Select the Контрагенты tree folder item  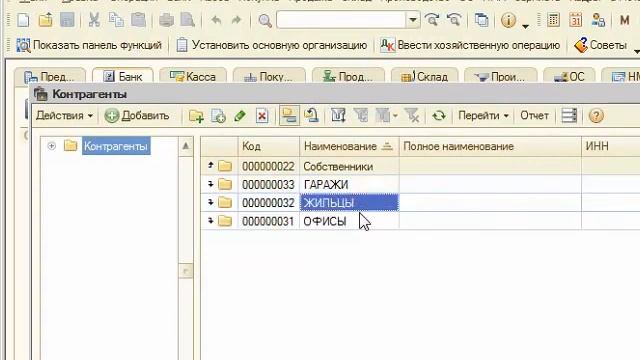pos(116,146)
